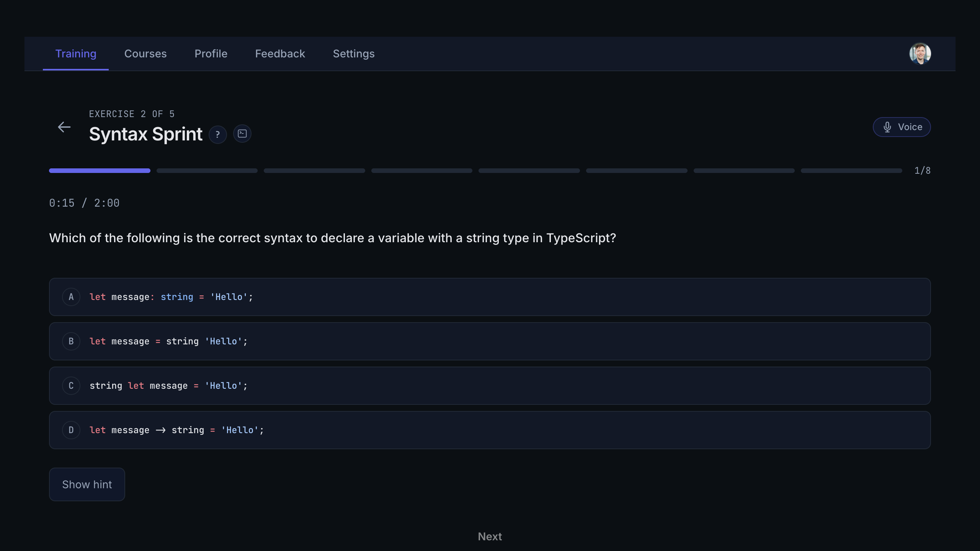The image size is (980, 551).
Task: Enable Voice mode
Action: (x=902, y=127)
